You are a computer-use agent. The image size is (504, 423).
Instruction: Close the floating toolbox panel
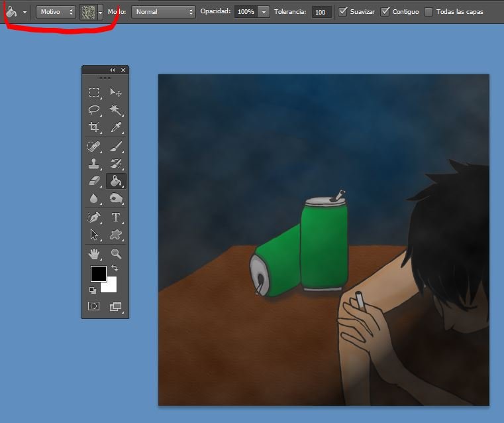[x=123, y=70]
